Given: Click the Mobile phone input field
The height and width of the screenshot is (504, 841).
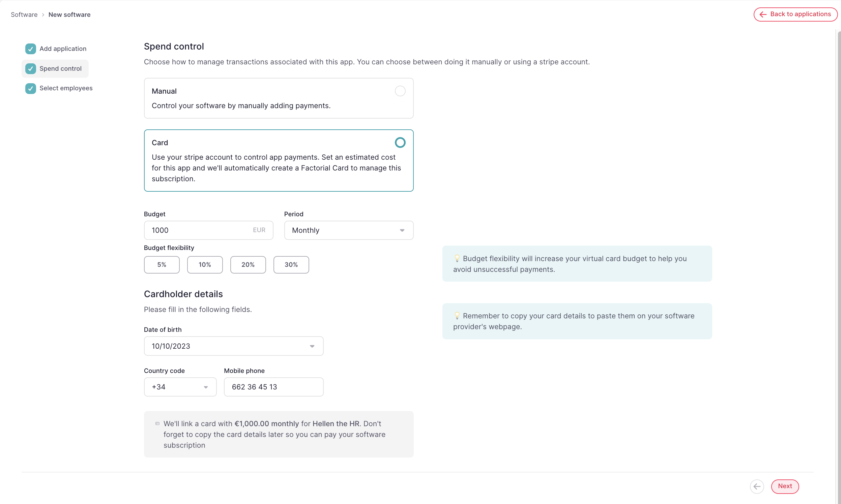Looking at the screenshot, I should (x=273, y=387).
